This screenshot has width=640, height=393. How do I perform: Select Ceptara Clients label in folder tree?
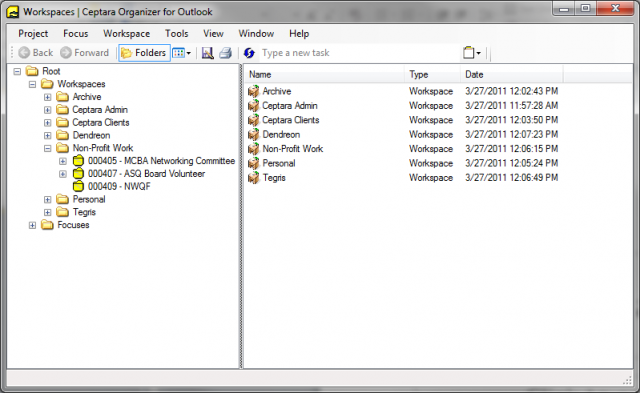101,122
